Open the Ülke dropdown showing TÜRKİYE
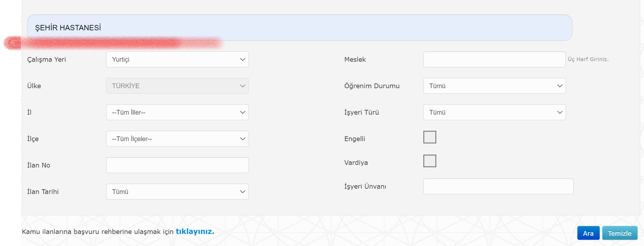 (178, 86)
